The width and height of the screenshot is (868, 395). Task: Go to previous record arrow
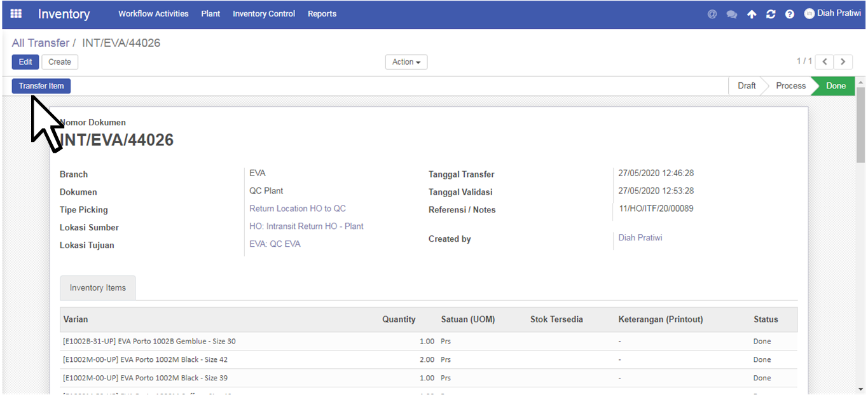coord(824,62)
